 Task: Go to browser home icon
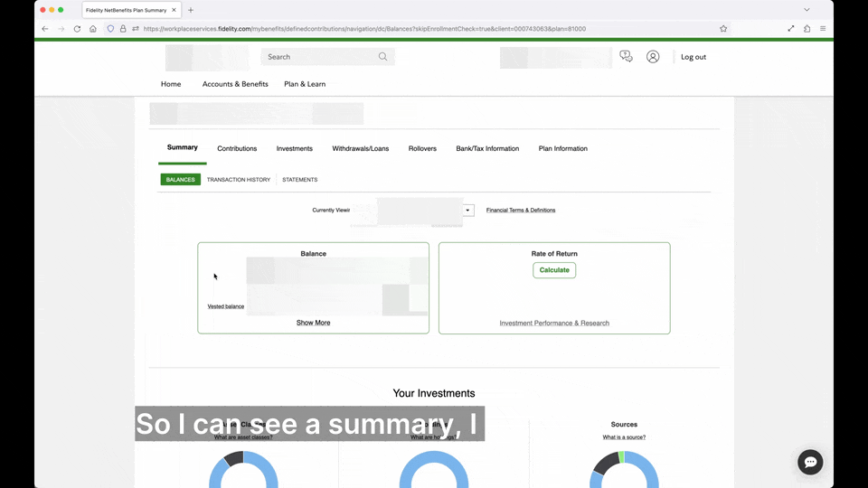pos(93,29)
